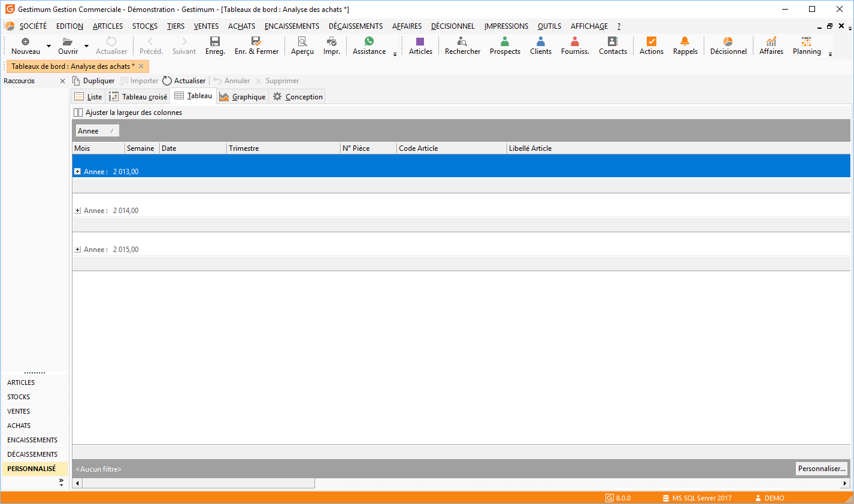Open the Actions toolbar icon
Screen dimensions: 854x504
pos(652,45)
